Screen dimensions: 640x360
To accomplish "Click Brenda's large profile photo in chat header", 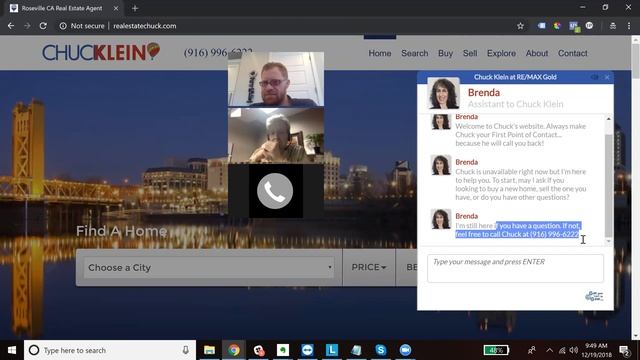I will coord(443,93).
